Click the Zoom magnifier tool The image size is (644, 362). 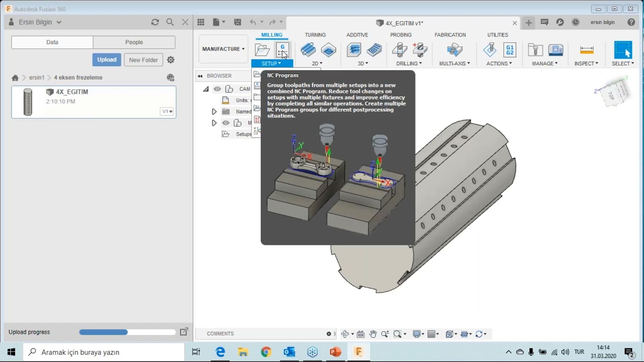pos(385,334)
